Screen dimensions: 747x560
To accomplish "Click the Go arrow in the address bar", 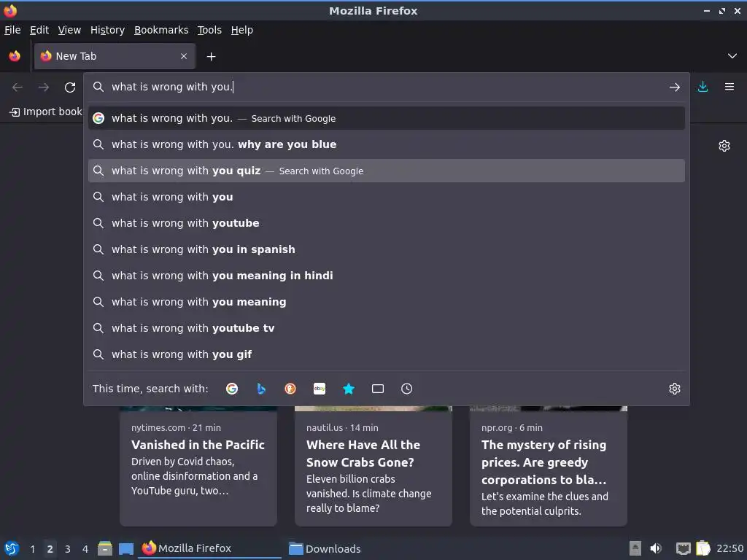I will click(675, 87).
